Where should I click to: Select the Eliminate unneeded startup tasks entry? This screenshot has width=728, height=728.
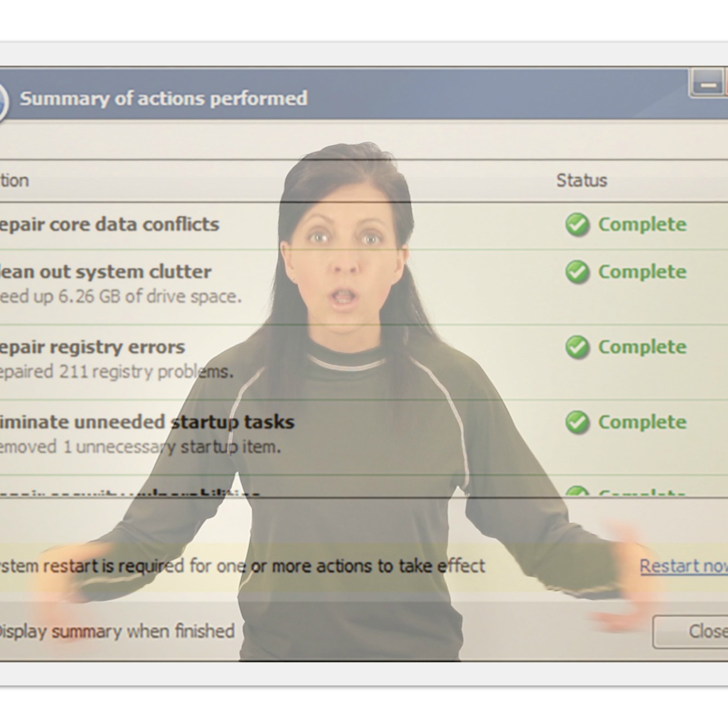tap(147, 422)
